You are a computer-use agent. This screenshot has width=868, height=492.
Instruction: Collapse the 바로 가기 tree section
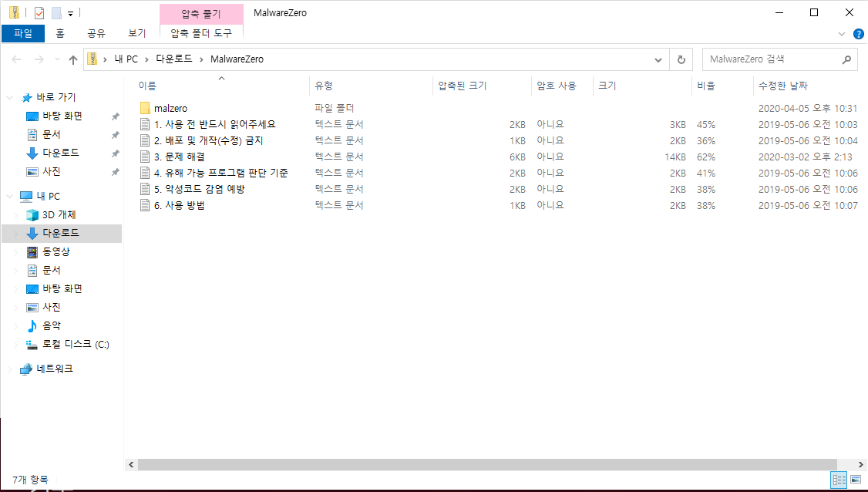pos(9,97)
